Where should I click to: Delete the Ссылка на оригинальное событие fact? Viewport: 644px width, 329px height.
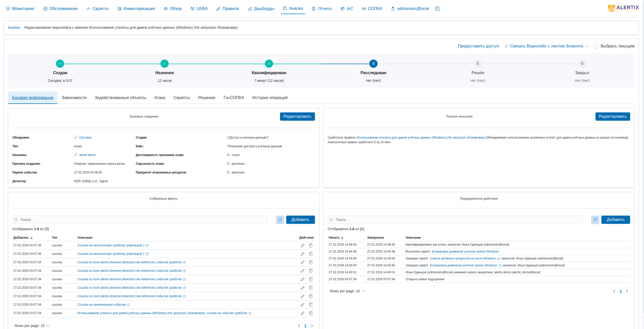click(311, 305)
